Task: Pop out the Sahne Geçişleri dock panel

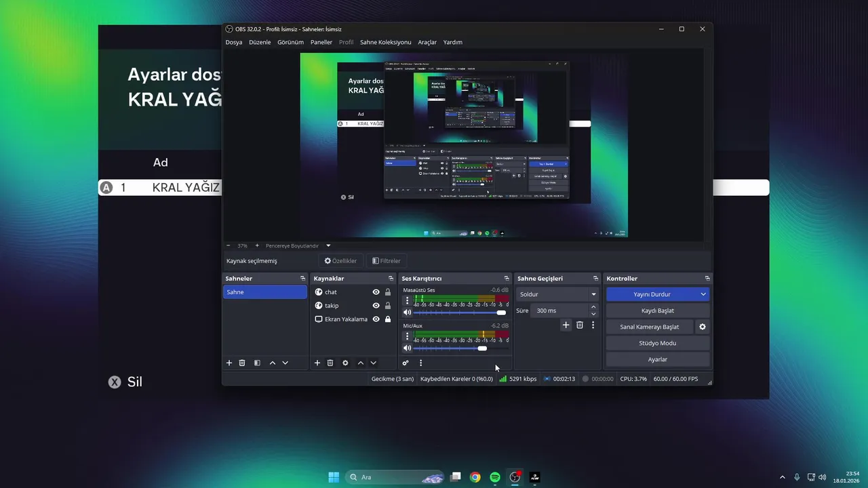Action: 596,279
